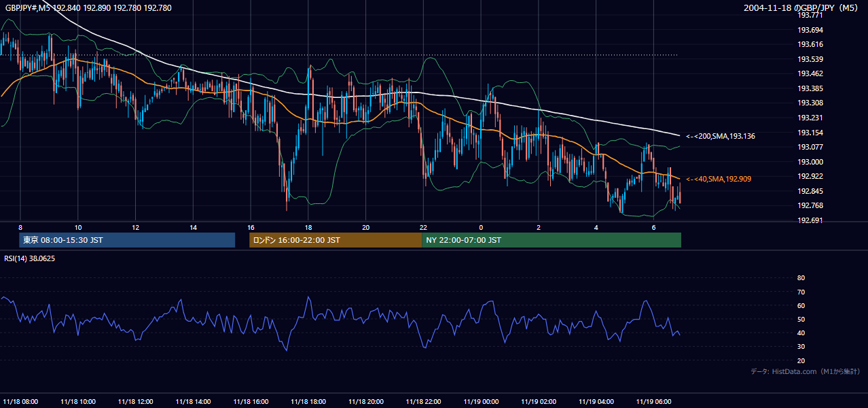Click the 11/19 02:00 time label
This screenshot has height=408, width=868.
pyautogui.click(x=539, y=401)
